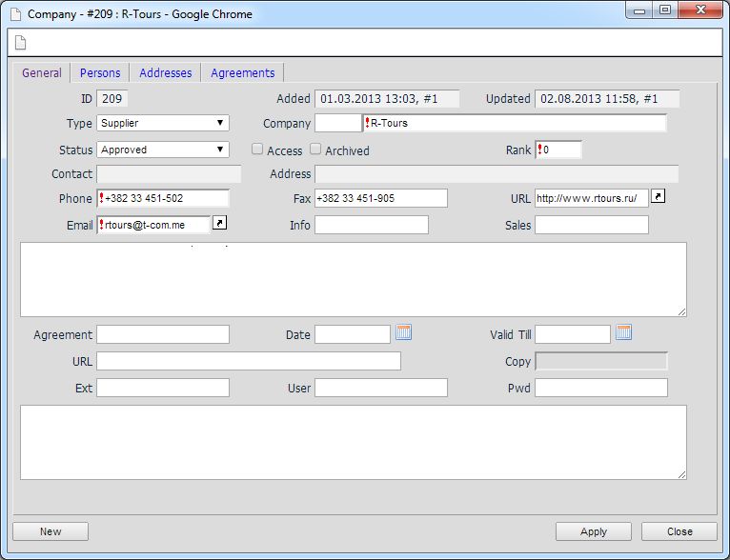
Task: Click the Date input field
Action: click(353, 334)
